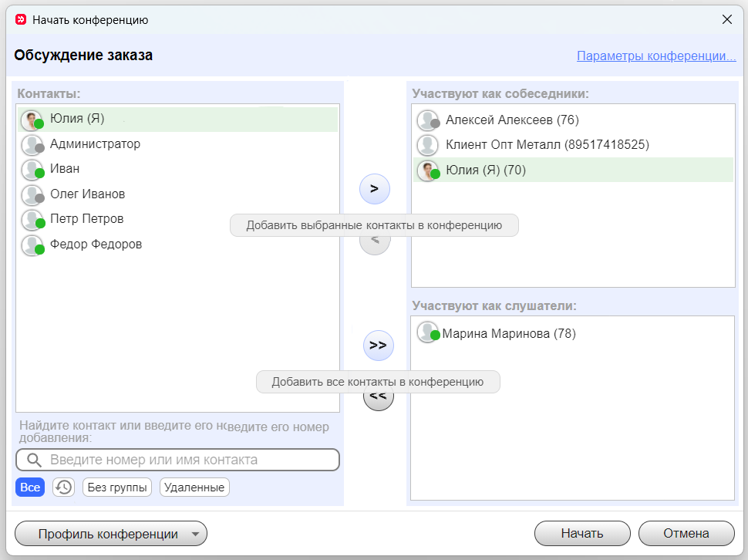Click the contact search input field
The width and height of the screenshot is (748, 560).
[x=185, y=460]
